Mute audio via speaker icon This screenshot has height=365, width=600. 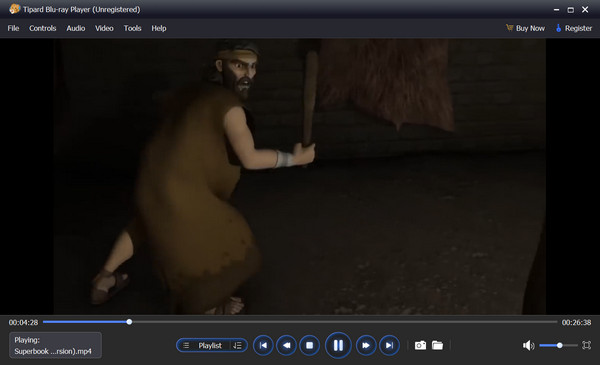[x=528, y=345]
